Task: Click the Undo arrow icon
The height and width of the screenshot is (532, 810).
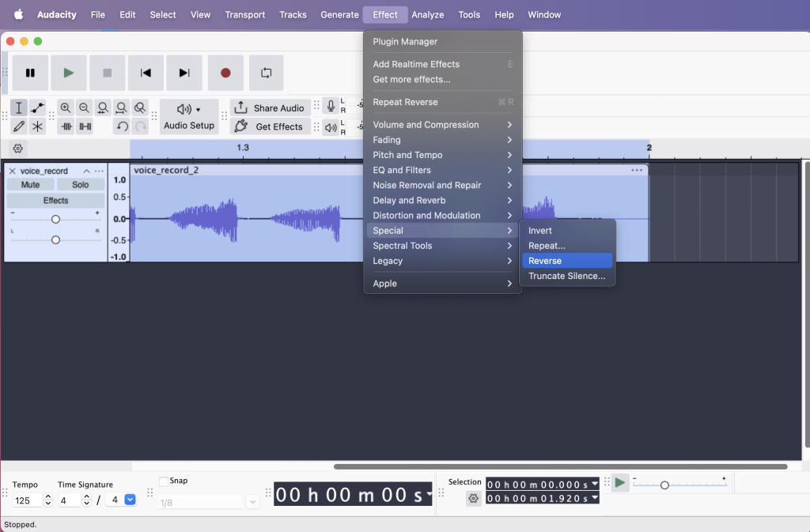Action: pos(122,126)
